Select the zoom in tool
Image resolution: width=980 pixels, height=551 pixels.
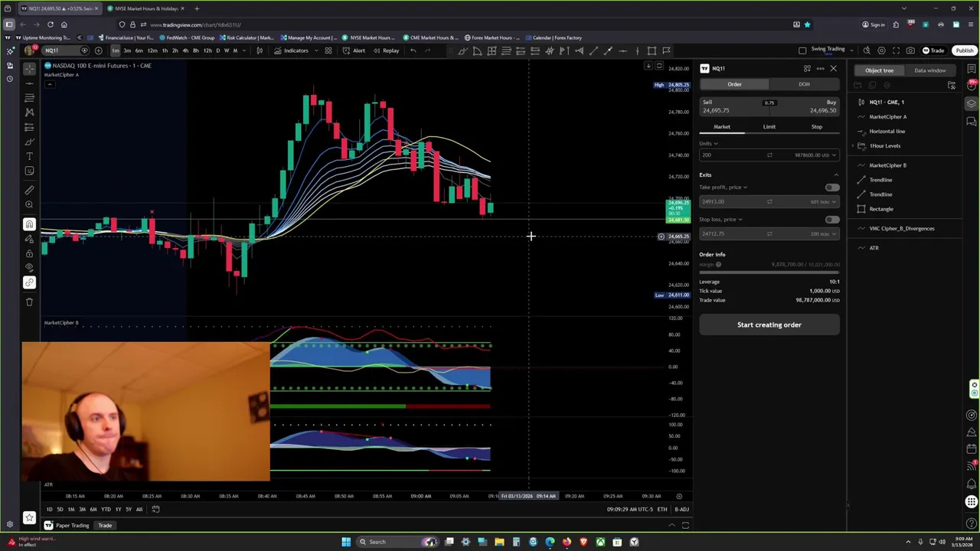tap(29, 204)
